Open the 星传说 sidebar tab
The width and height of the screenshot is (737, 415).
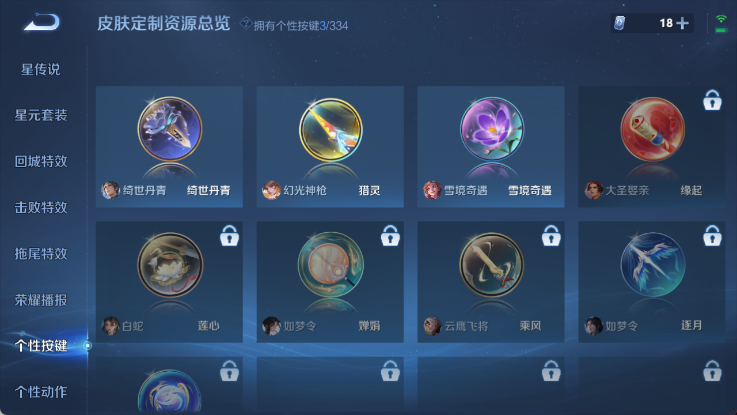[x=40, y=70]
